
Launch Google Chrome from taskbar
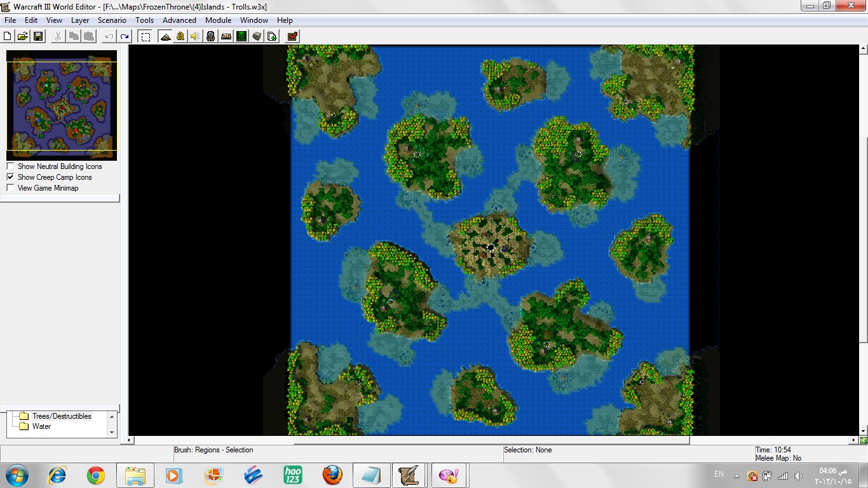click(96, 475)
